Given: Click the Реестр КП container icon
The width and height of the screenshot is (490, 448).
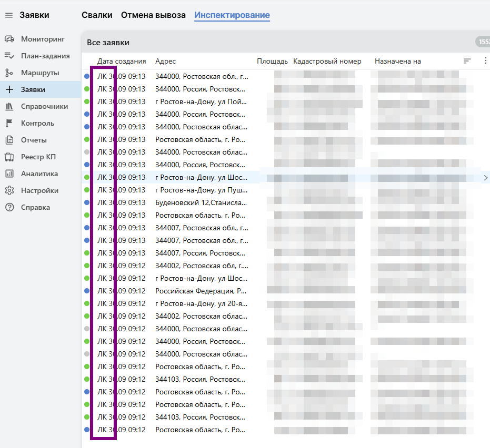Looking at the screenshot, I should tap(9, 157).
